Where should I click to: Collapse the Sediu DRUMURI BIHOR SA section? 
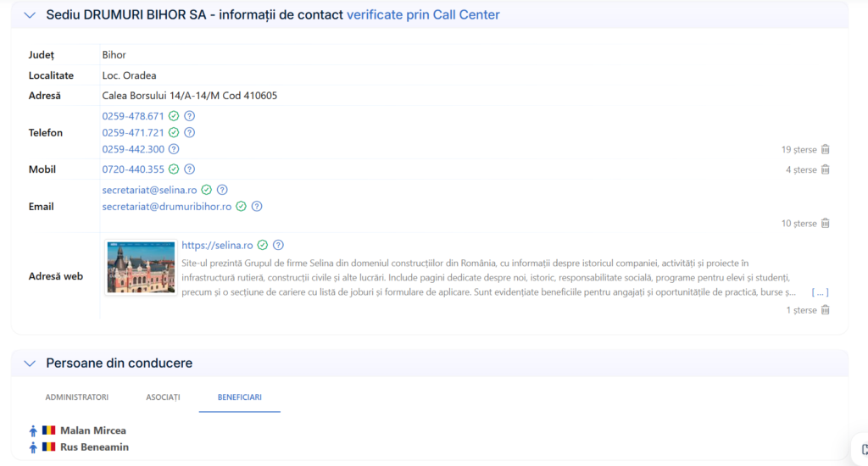(x=30, y=15)
